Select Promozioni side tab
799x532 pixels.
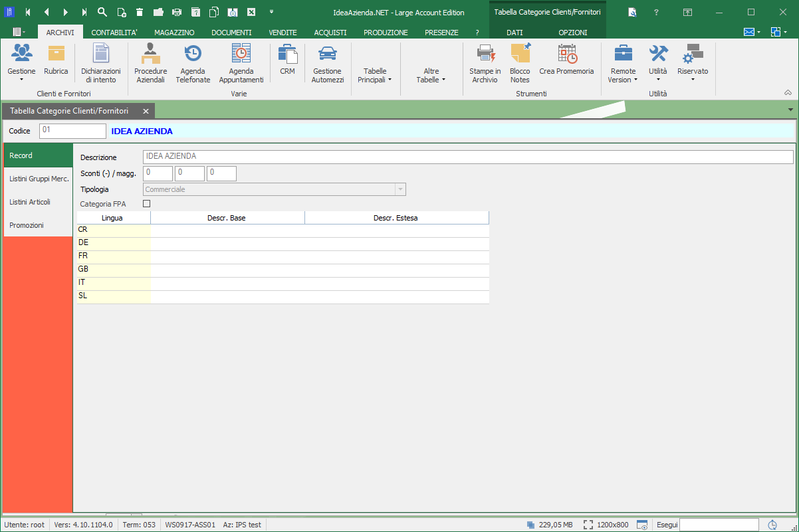pos(39,225)
